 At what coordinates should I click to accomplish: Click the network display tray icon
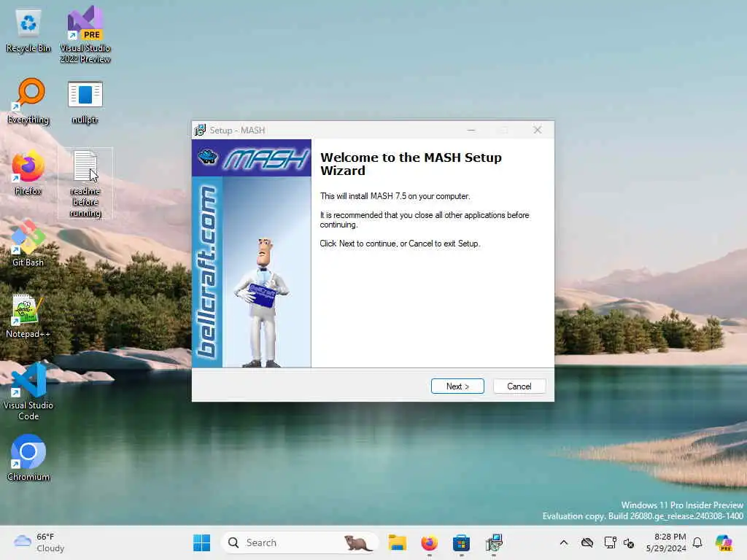tap(610, 542)
